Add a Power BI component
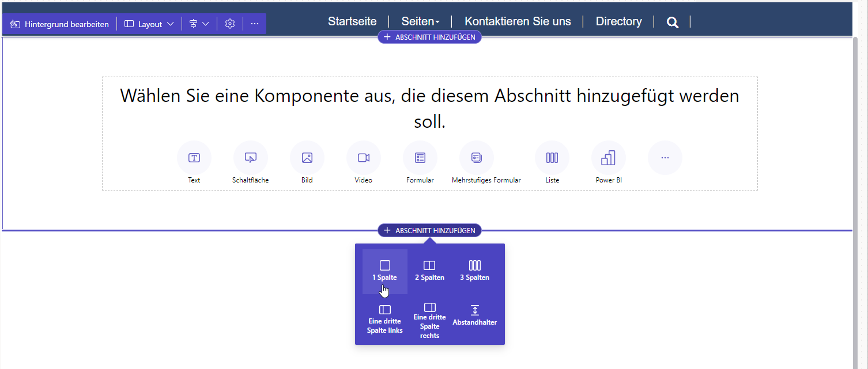Image resolution: width=868 pixels, height=369 pixels. tap(609, 157)
